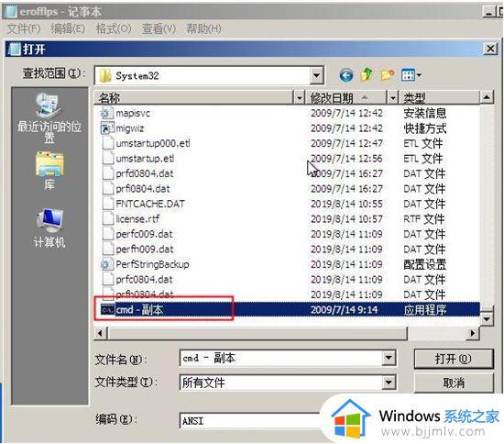Open 库 in the places bar
The image size is (504, 444).
click(49, 171)
